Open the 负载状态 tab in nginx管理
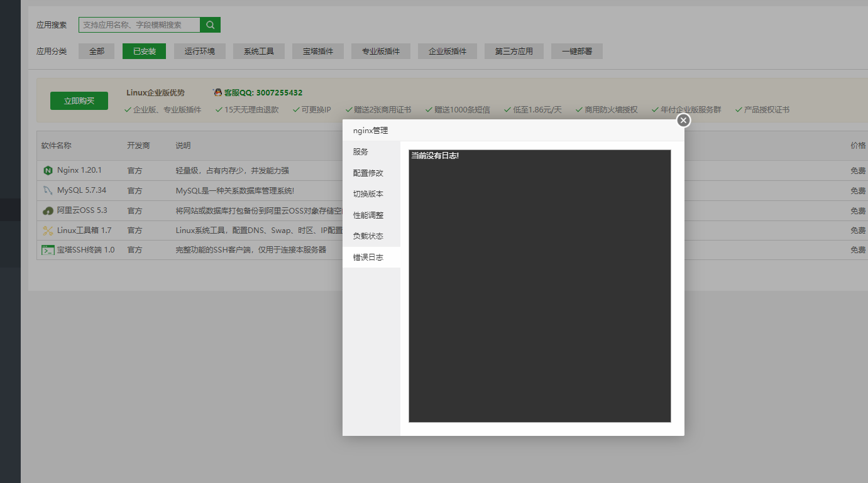 [x=371, y=236]
